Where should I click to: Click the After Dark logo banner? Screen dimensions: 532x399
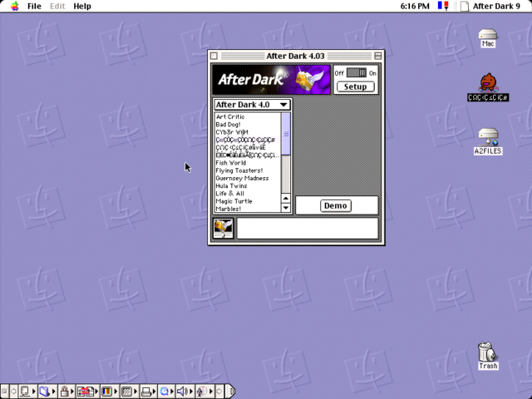coord(271,80)
